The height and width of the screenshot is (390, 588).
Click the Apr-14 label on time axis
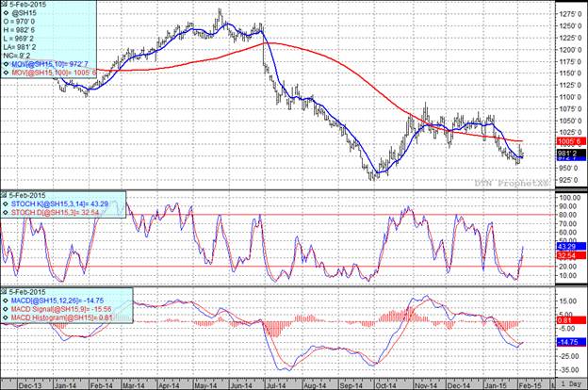pyautogui.click(x=169, y=385)
